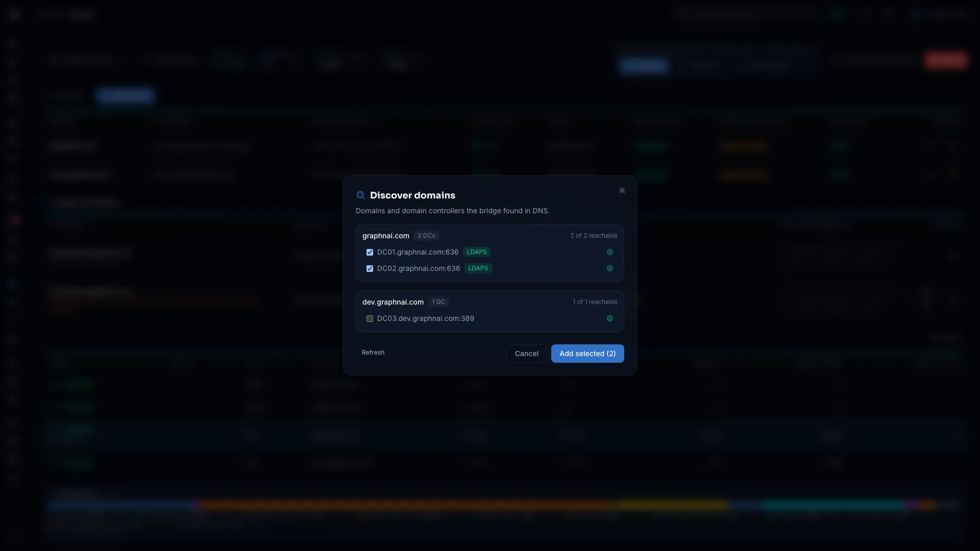Click the 1 DC badge
The width and height of the screenshot is (980, 551).
click(438, 302)
